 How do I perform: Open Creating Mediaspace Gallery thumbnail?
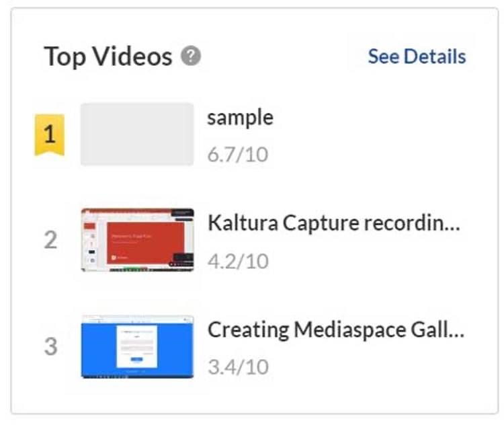137,347
